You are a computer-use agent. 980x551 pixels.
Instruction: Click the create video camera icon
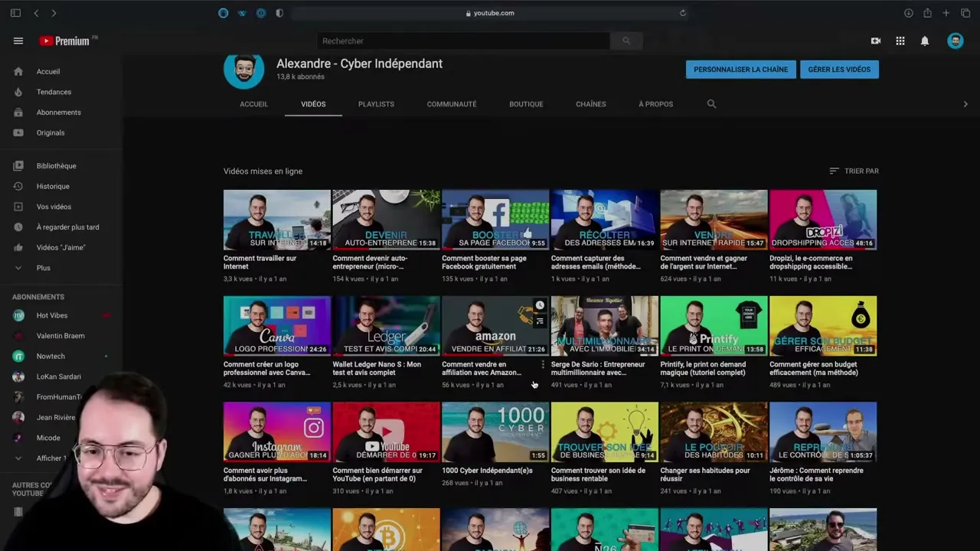(876, 41)
